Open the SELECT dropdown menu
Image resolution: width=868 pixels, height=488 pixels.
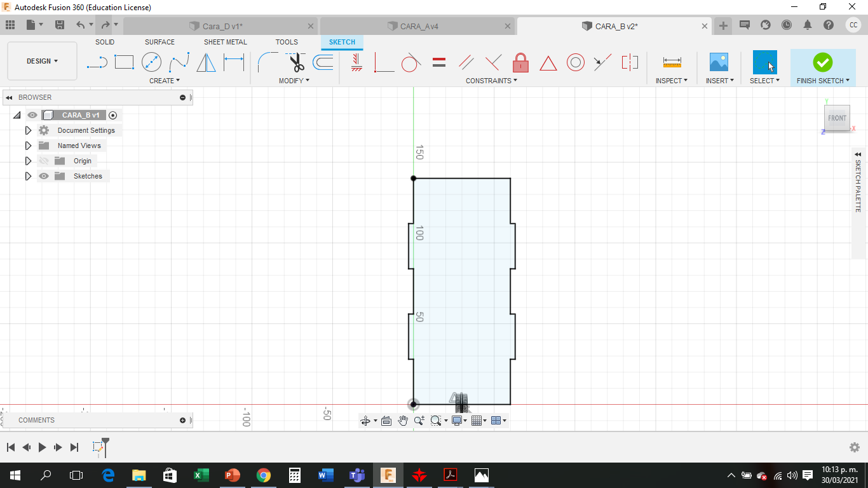[764, 81]
